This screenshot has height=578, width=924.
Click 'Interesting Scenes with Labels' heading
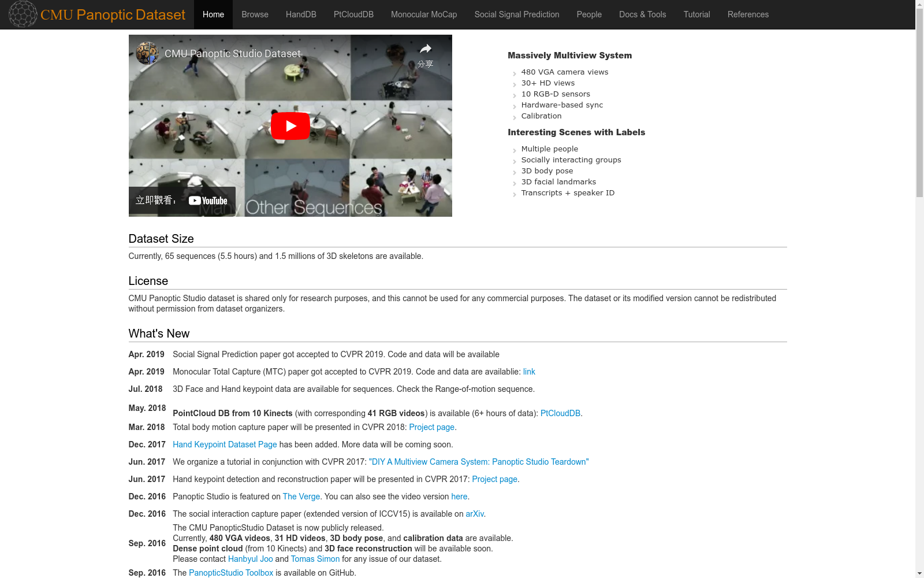(x=576, y=132)
